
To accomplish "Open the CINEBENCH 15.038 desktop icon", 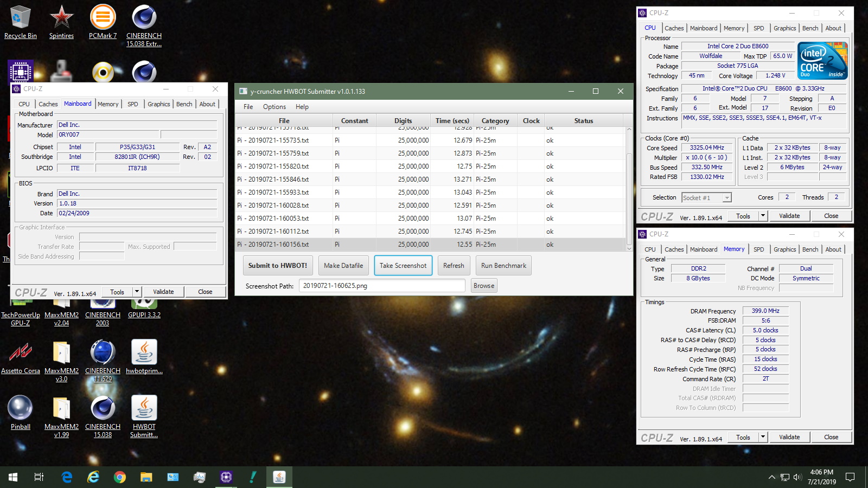I will [x=103, y=416].
